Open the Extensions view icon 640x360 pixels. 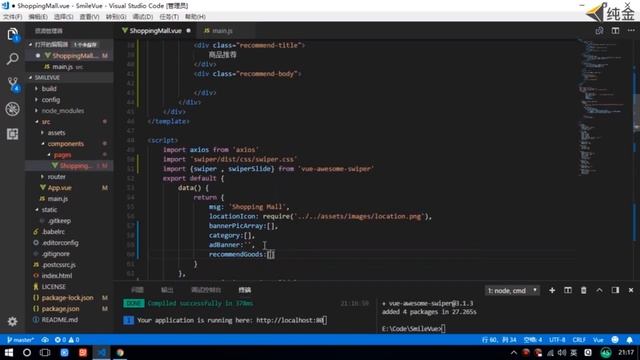pos(13,134)
